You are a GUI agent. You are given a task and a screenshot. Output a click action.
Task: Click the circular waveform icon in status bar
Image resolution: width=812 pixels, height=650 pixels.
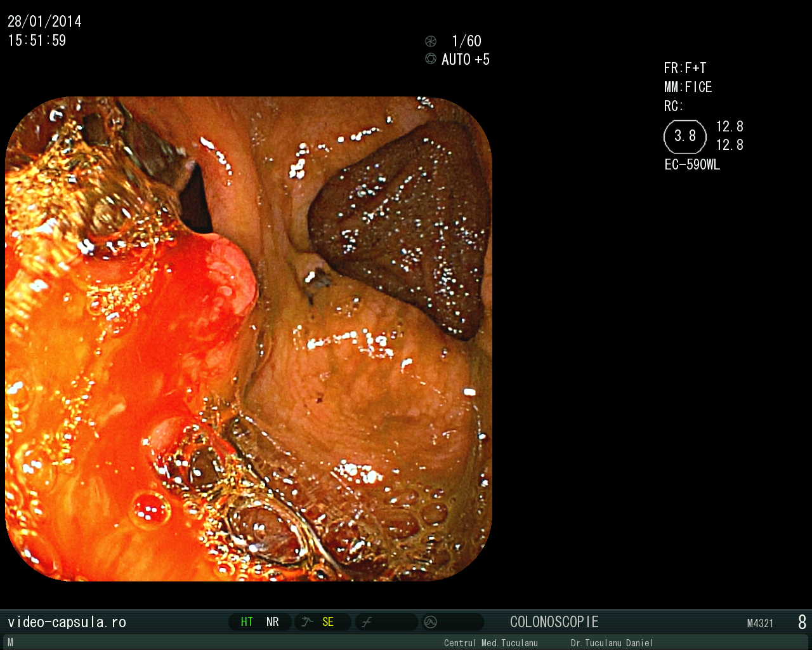[x=431, y=622]
